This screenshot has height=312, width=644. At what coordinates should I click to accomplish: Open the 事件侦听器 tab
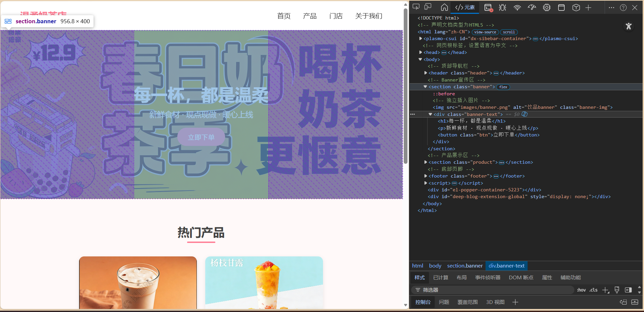pyautogui.click(x=488, y=278)
